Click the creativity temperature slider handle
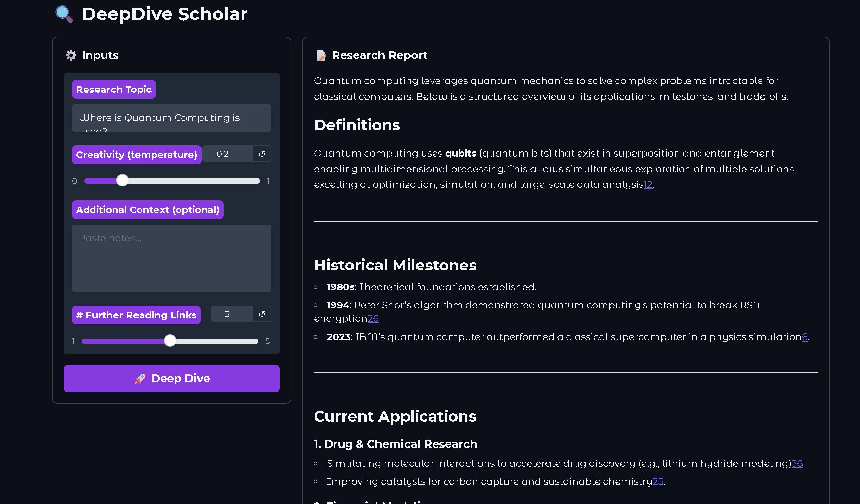The width and height of the screenshot is (860, 504). tap(122, 181)
